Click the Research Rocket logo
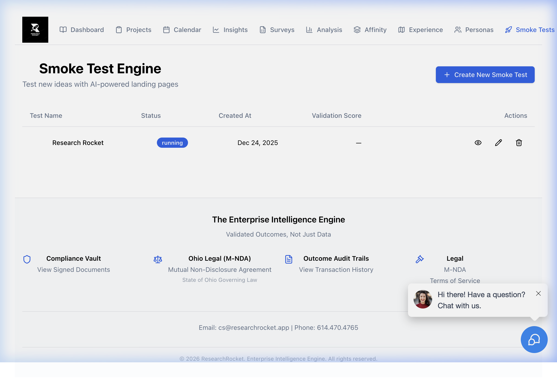This screenshot has width=557, height=392. 35,30
